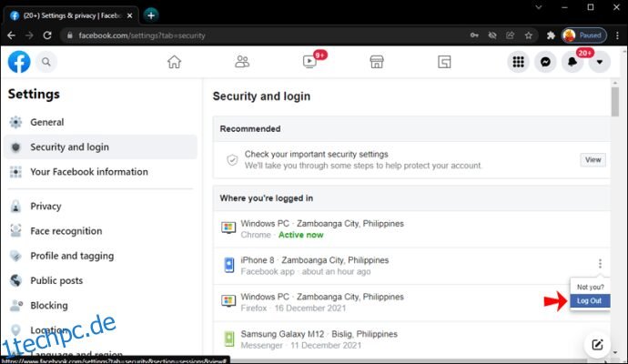628x364 pixels.
Task: Open Face recognition settings
Action: click(100, 231)
